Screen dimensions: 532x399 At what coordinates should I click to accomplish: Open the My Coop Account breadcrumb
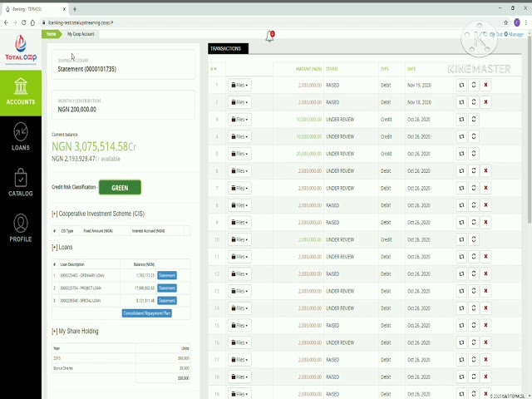click(x=81, y=34)
